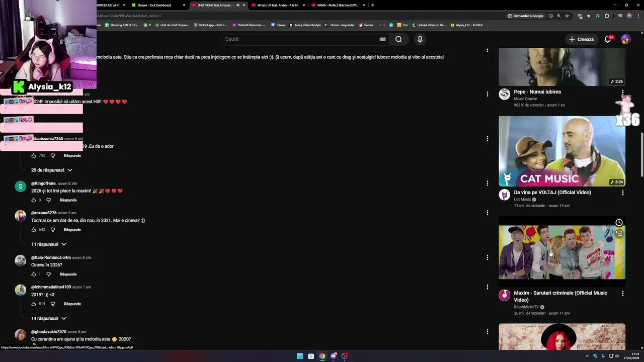Like the comment by @roxana8276

(x=34, y=230)
